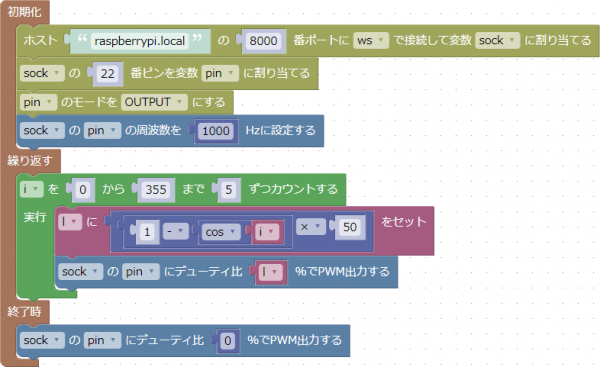Edit the pin number 22 field

tap(108, 73)
